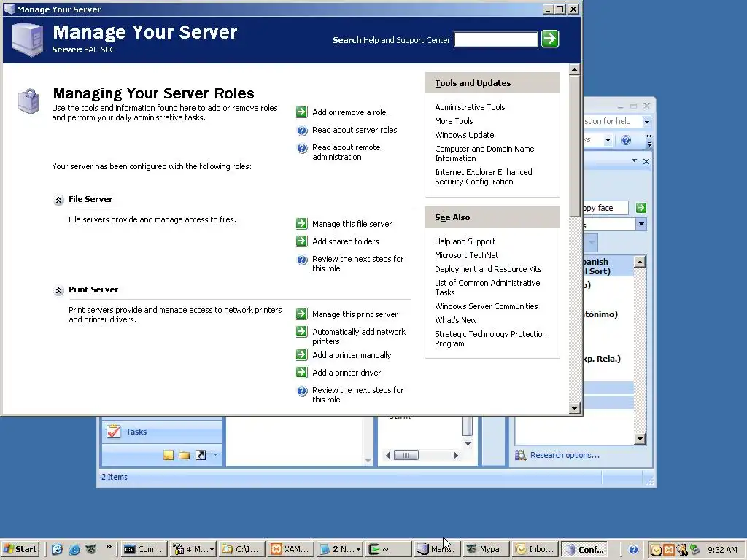The width and height of the screenshot is (747, 560).
Task: Click scroll up arrow of Manage Your Server page
Action: click(575, 69)
